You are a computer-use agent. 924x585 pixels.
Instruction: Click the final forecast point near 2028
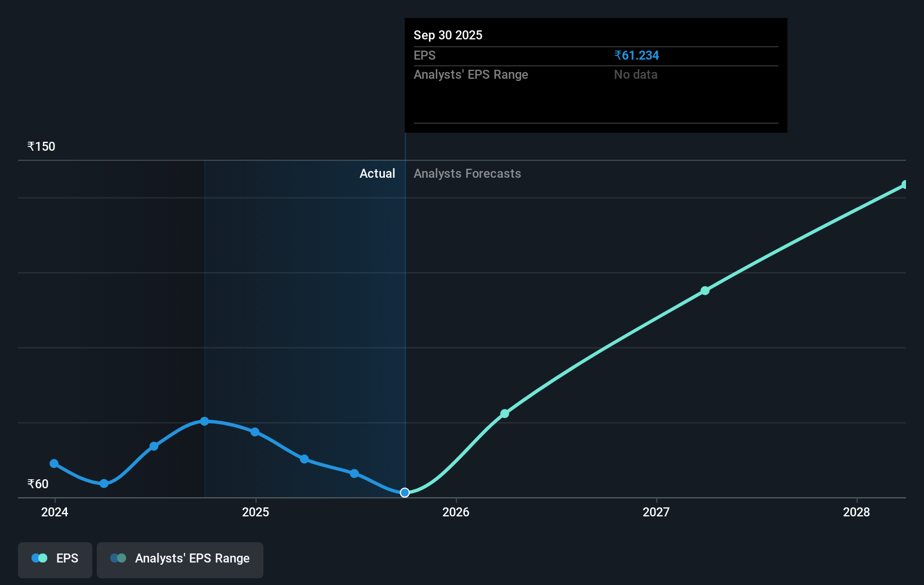[x=905, y=184]
